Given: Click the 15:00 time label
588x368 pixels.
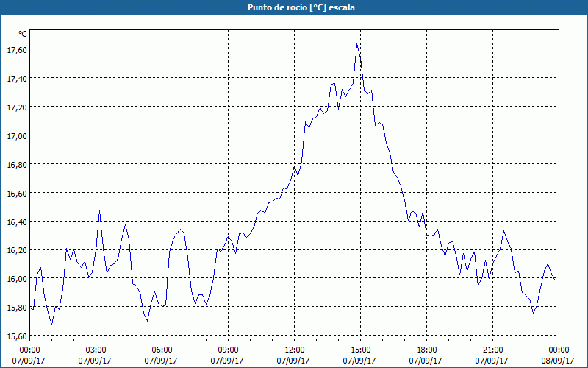Looking at the screenshot, I should (x=360, y=350).
